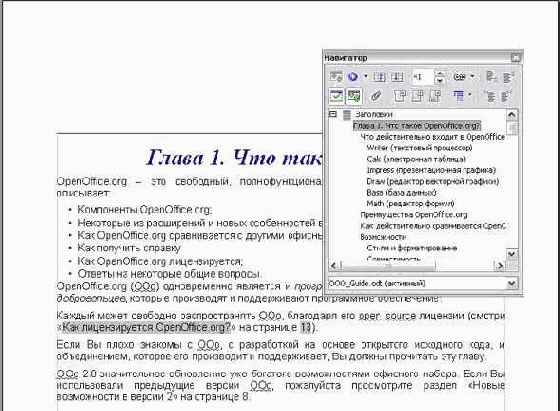
Task: Go to the next page using the Navigator icon
Action: (x=397, y=77)
